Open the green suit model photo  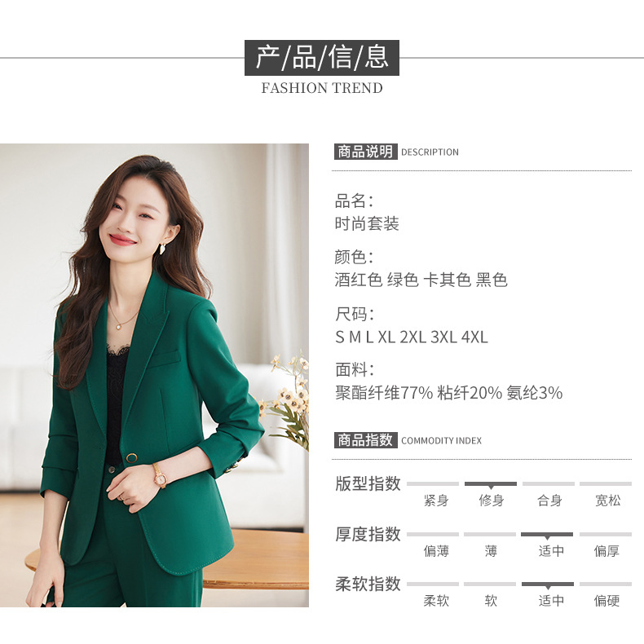pos(154,375)
